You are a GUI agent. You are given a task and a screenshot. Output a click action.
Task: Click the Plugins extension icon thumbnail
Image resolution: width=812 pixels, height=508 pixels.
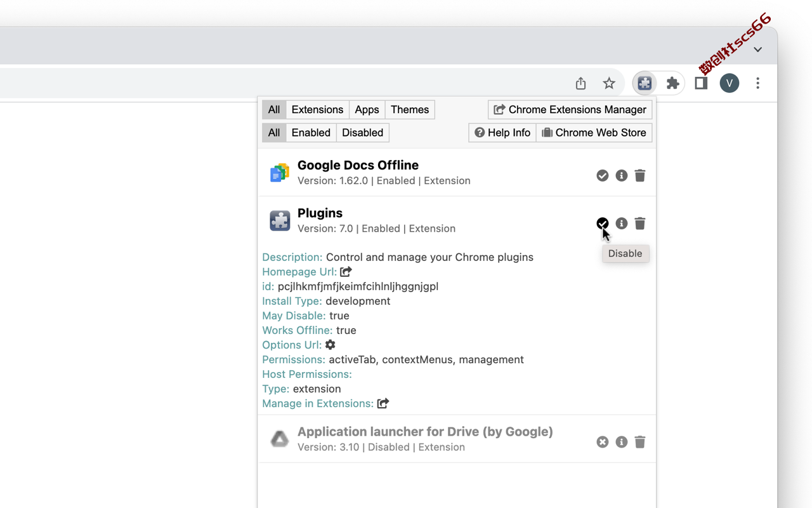(x=280, y=220)
